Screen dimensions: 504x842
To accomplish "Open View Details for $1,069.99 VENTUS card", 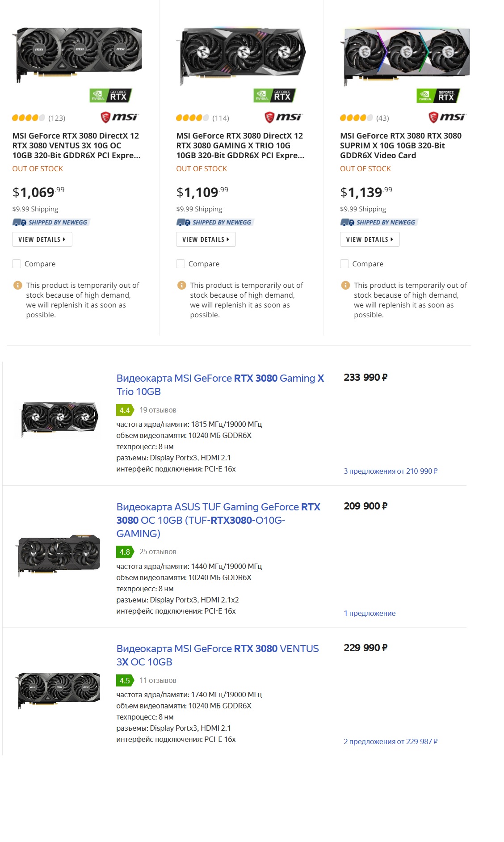I will pyautogui.click(x=42, y=240).
